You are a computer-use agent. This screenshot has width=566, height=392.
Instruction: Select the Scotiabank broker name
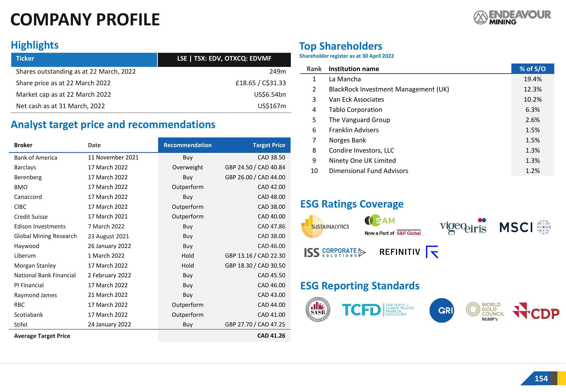coord(28,315)
